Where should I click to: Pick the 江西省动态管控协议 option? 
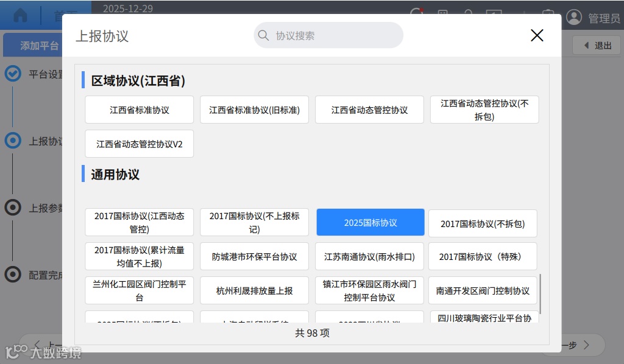pyautogui.click(x=369, y=110)
